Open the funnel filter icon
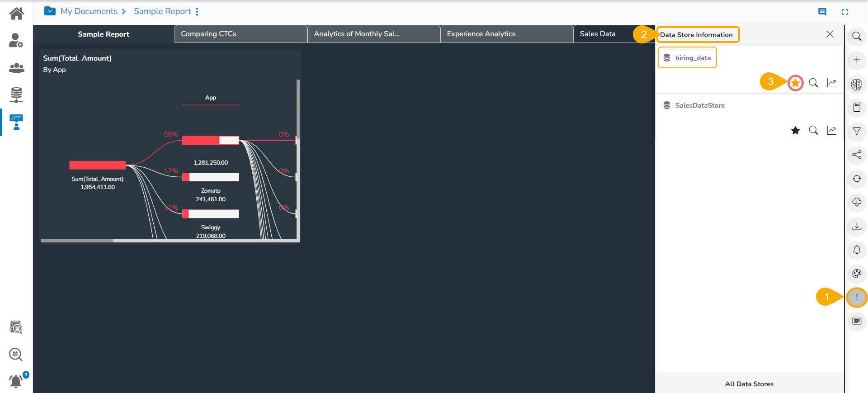This screenshot has width=868, height=393. point(857,131)
